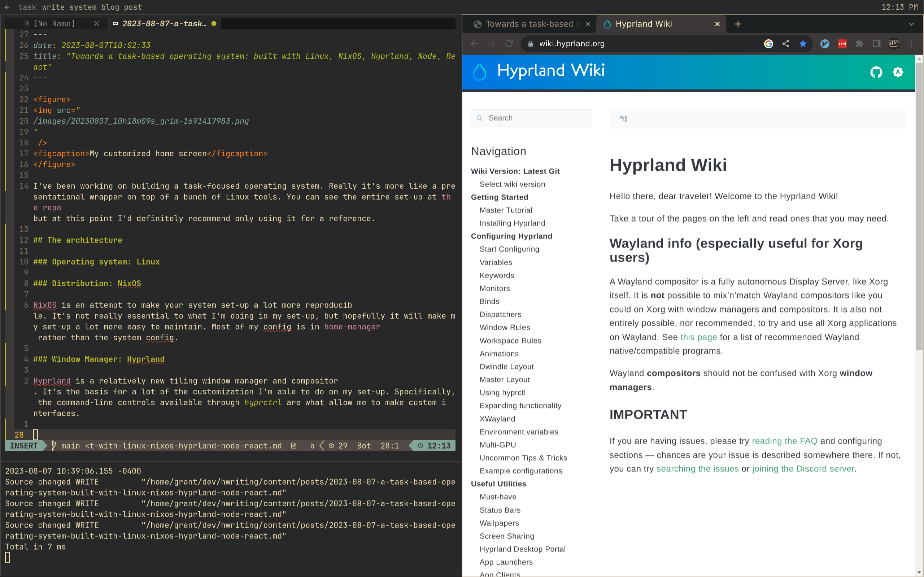Open a new browser tab
The image size is (924, 577).
pos(738,24)
